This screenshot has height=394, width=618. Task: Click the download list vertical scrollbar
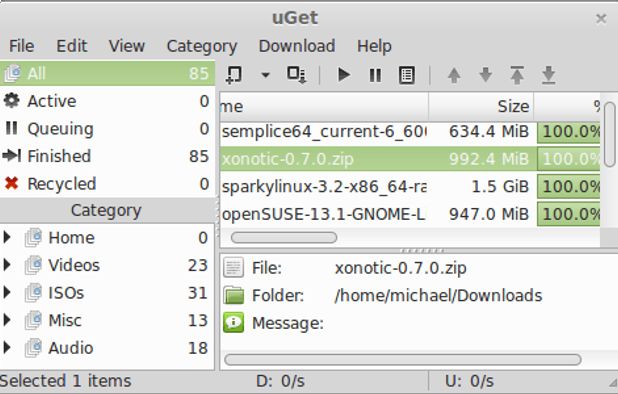[x=609, y=134]
